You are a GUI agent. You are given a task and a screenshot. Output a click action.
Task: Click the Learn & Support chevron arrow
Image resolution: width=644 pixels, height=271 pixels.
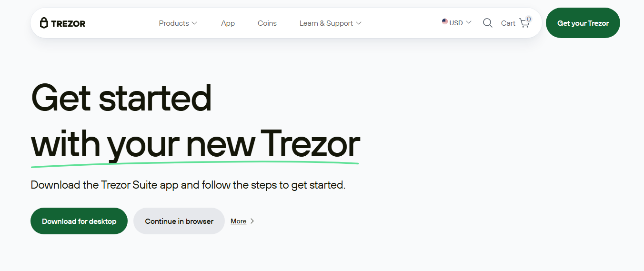359,23
